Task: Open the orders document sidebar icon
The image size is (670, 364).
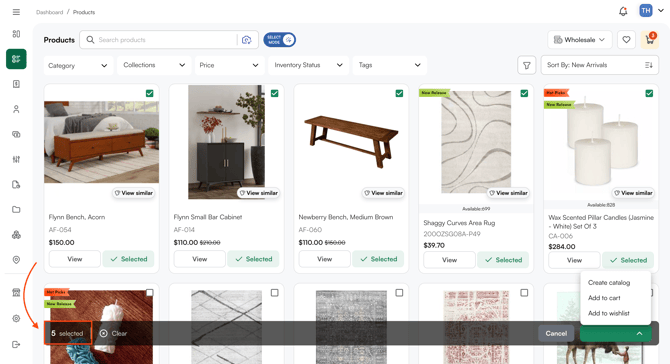Action: pos(16,84)
